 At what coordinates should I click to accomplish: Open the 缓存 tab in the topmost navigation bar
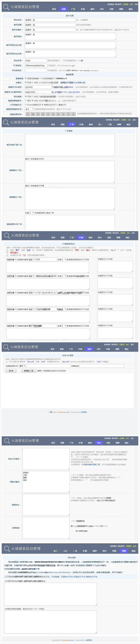[x=131, y=9]
